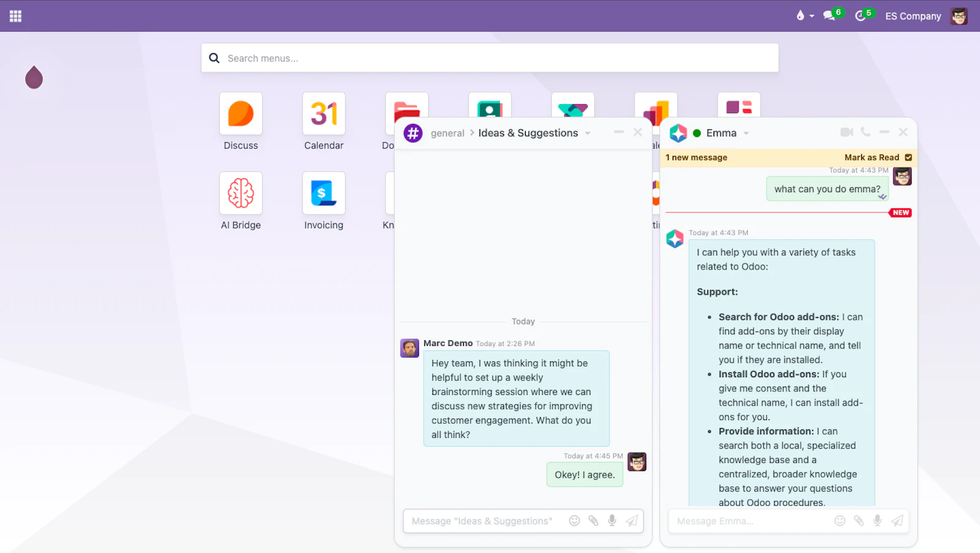The height and width of the screenshot is (553, 980).
Task: Click the purple drop logo on left
Action: point(34,77)
